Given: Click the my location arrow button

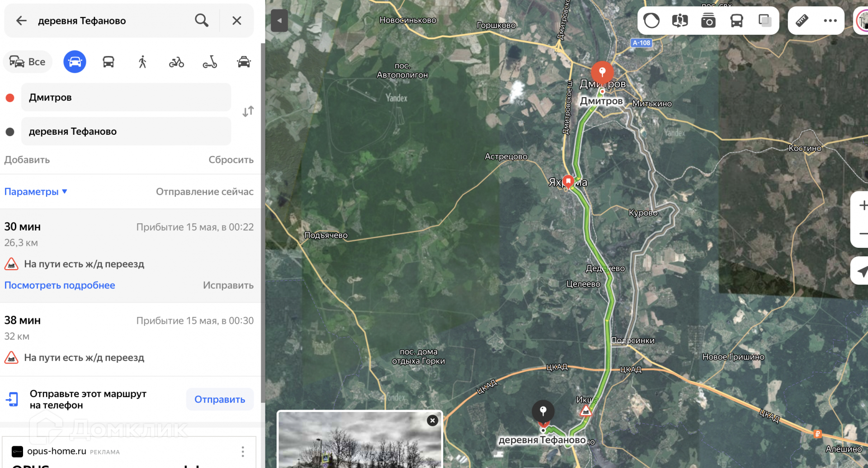Looking at the screenshot, I should pyautogui.click(x=863, y=271).
